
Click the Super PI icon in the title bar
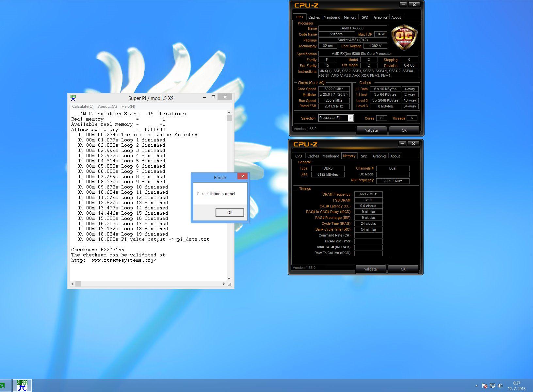(x=73, y=98)
